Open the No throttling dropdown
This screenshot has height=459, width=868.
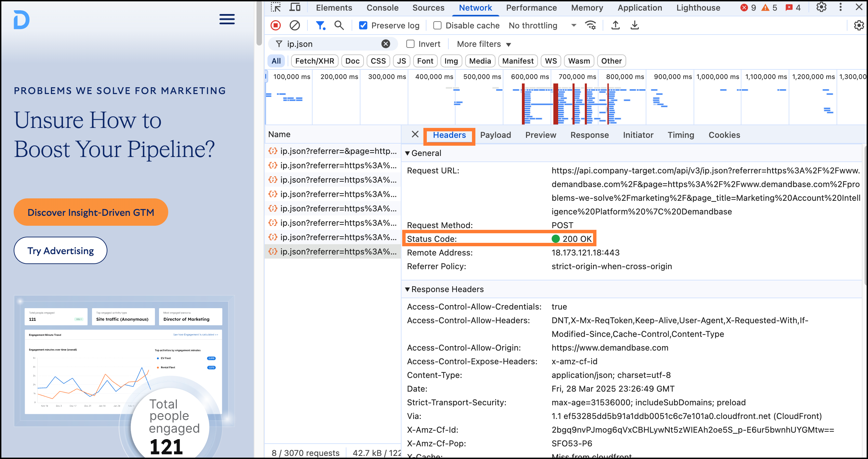[542, 26]
